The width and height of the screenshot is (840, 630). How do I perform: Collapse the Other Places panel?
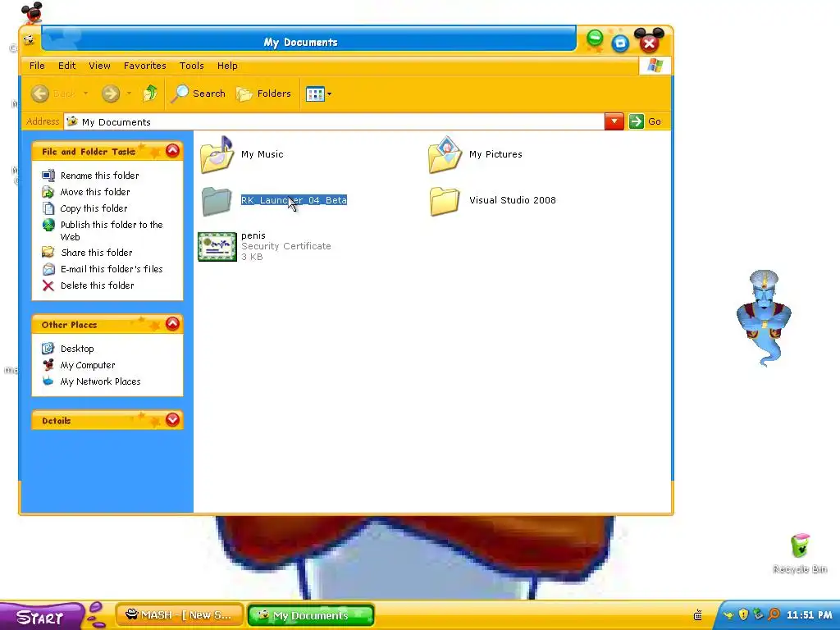pos(172,324)
